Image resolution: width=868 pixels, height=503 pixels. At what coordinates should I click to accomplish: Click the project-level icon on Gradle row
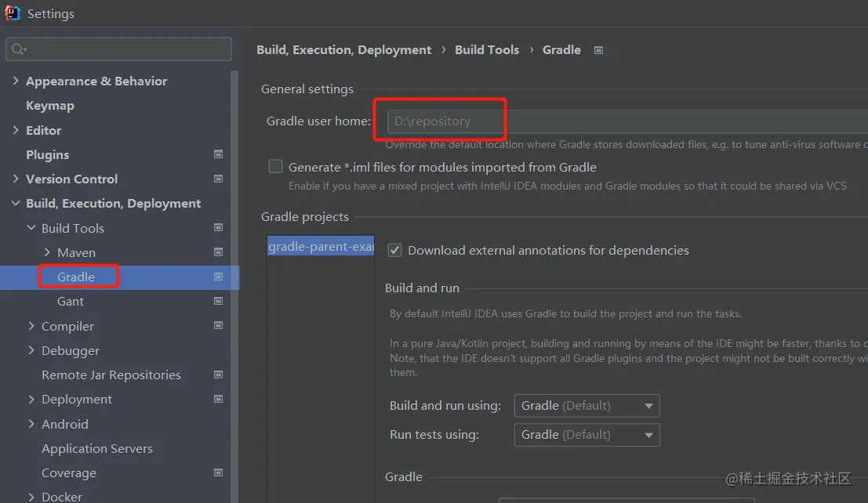pos(219,277)
